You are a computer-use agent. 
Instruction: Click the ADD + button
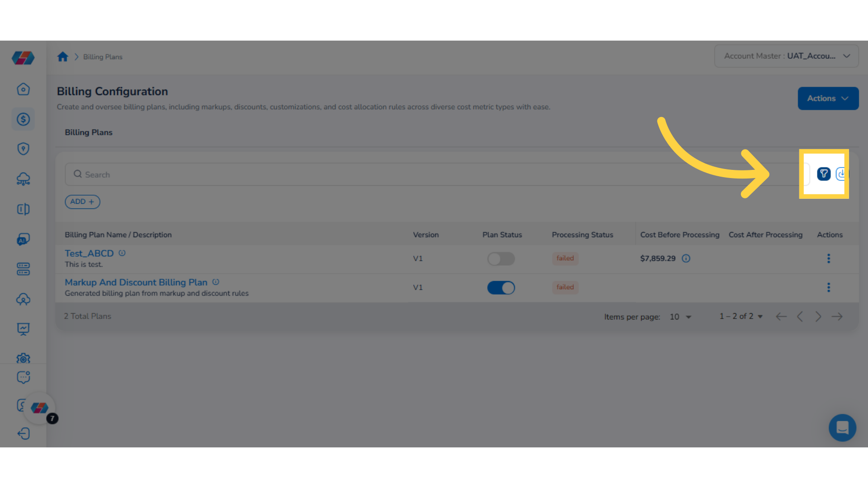(82, 202)
